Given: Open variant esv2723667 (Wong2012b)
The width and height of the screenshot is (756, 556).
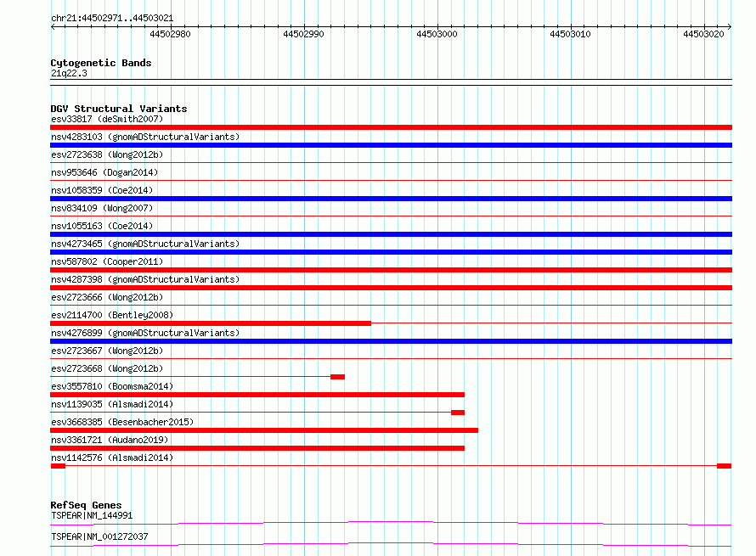Looking at the screenshot, I should pos(107,351).
